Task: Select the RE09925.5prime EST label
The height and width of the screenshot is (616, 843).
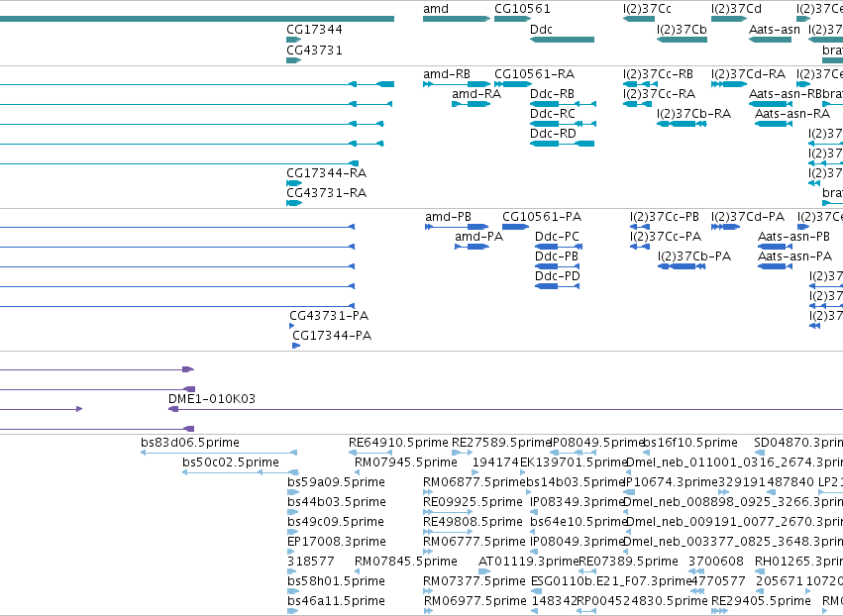Action: pos(473,502)
